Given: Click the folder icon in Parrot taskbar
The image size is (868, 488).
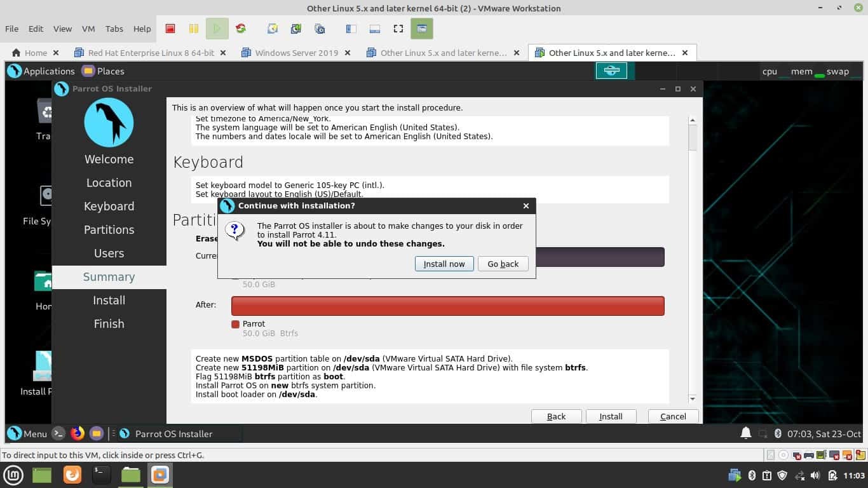Looking at the screenshot, I should pos(97,433).
